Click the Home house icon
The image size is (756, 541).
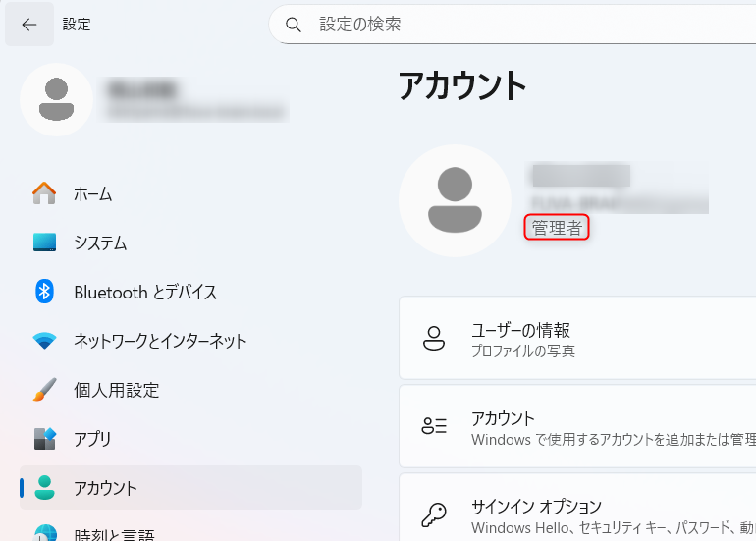[44, 193]
